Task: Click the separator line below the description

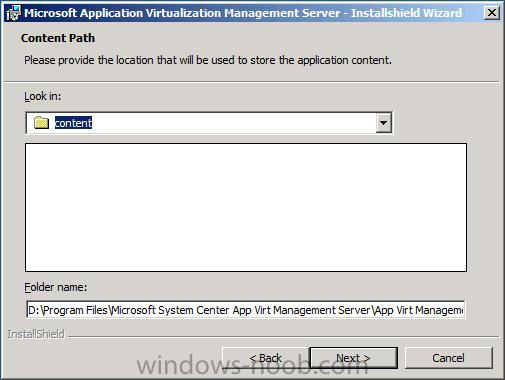Action: tap(252, 81)
